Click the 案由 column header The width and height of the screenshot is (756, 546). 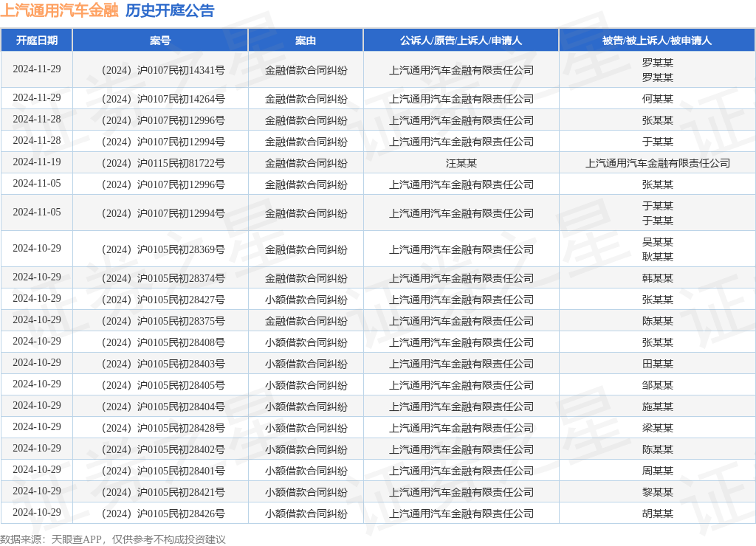coord(306,41)
